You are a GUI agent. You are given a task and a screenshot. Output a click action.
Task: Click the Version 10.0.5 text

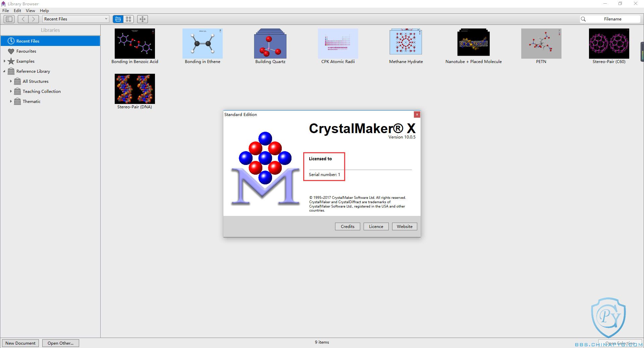[x=402, y=137]
